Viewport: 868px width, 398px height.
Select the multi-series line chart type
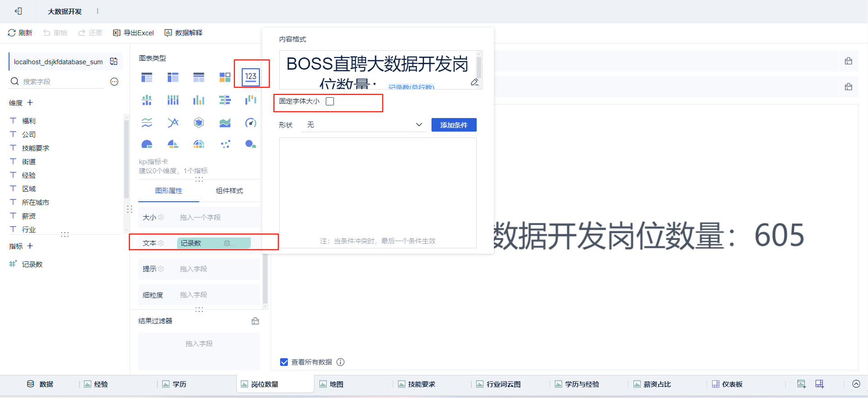[x=173, y=123]
